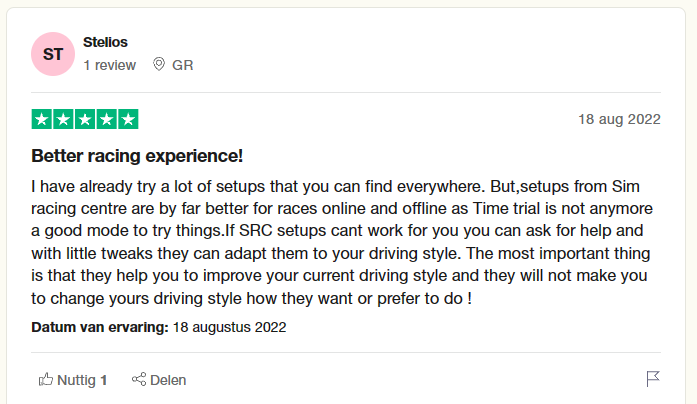Click the fourth green rating star
The height and width of the screenshot is (404, 697).
coord(107,119)
